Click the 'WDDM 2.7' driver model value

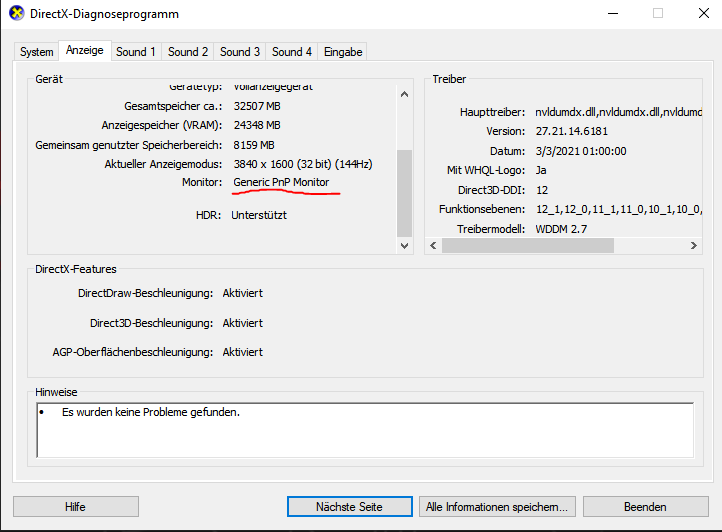[x=561, y=229]
